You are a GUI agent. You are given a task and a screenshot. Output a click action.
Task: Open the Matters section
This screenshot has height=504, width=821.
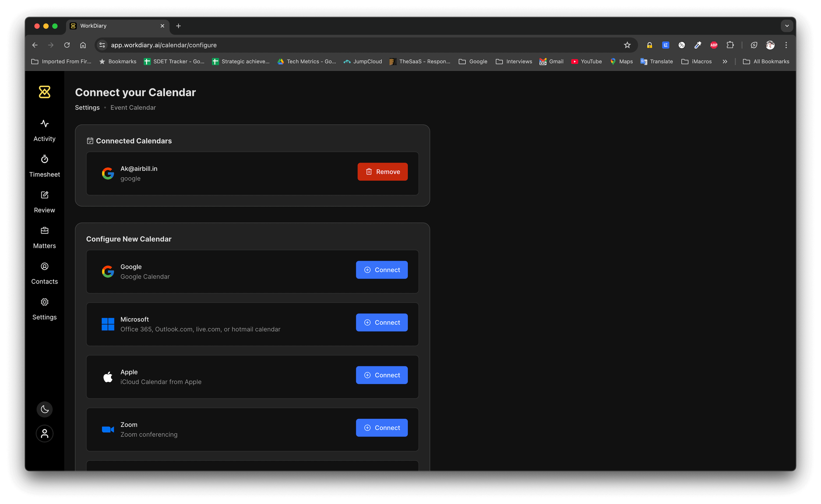pyautogui.click(x=44, y=238)
